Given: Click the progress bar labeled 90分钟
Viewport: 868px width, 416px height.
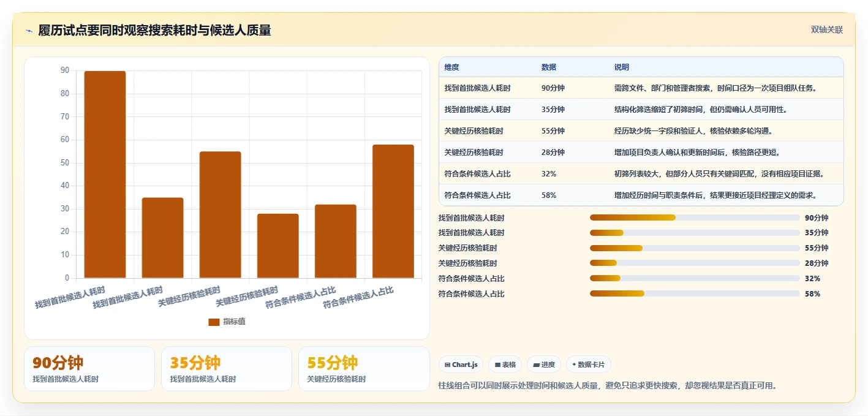Looking at the screenshot, I should point(695,217).
